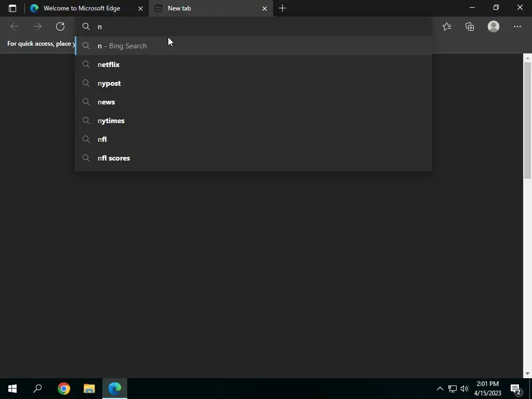
Task: Choose the netflix suggestion
Action: tap(254, 64)
